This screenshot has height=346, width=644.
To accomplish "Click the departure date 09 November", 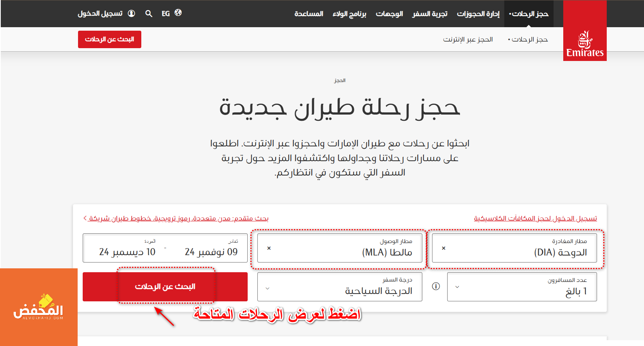I will pos(211,252).
